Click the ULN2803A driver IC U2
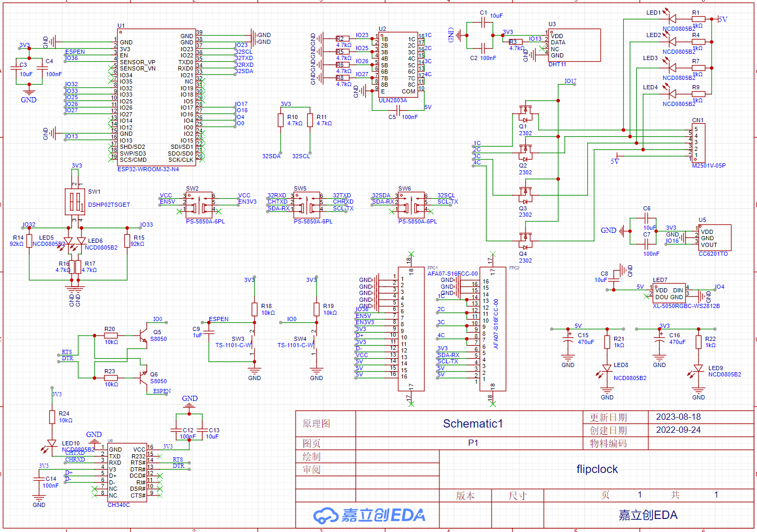The image size is (757, 532). point(398,65)
